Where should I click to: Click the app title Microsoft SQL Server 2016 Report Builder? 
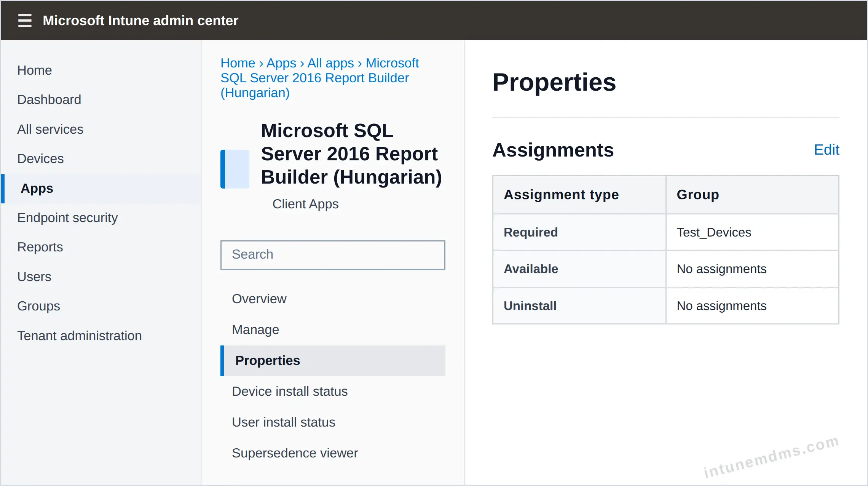pos(351,154)
